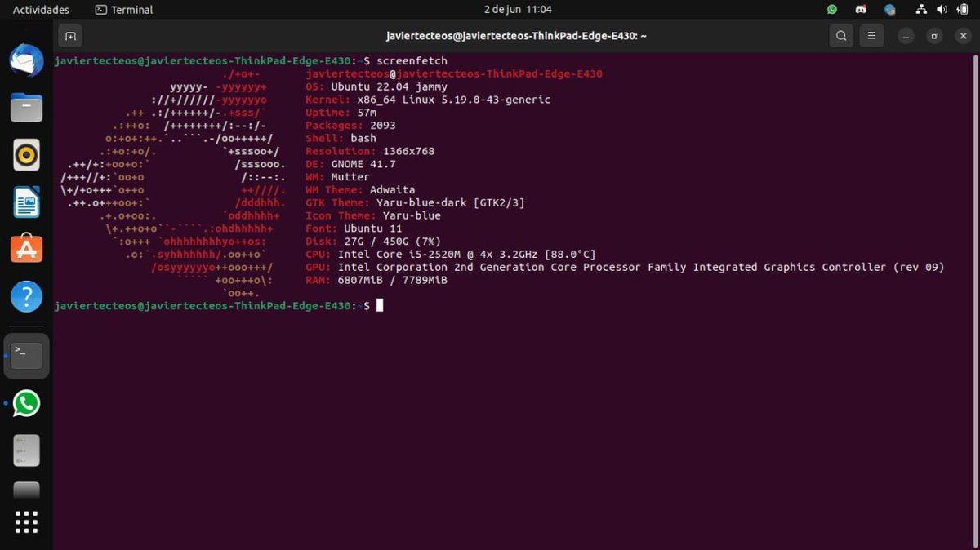Click the WhatsApp tray icon

[832, 10]
